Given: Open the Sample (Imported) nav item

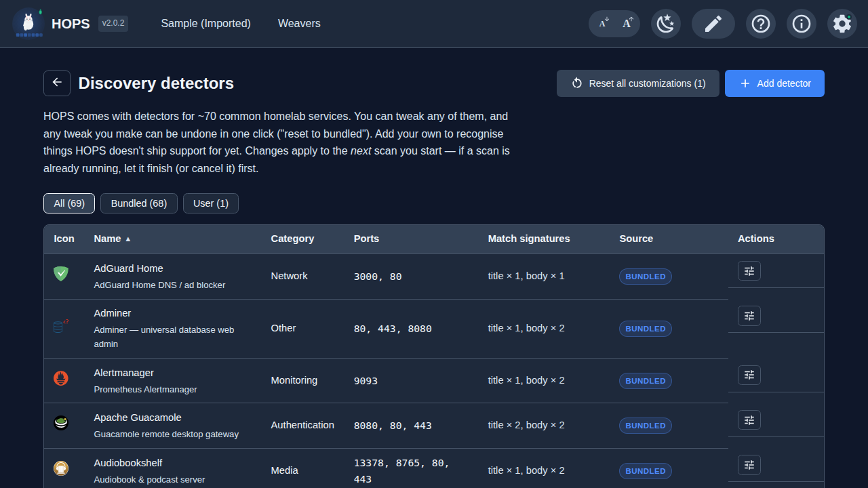Looking at the screenshot, I should [x=206, y=24].
